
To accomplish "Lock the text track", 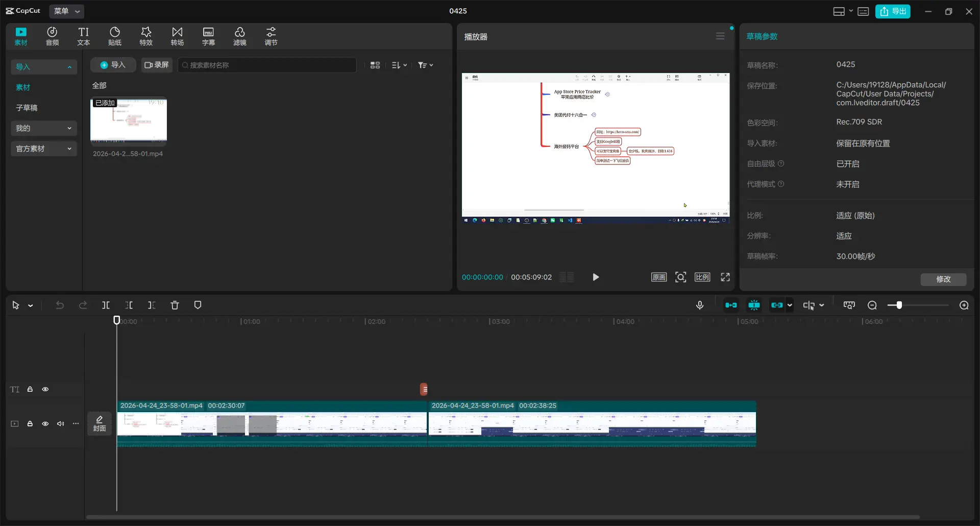I will point(30,390).
